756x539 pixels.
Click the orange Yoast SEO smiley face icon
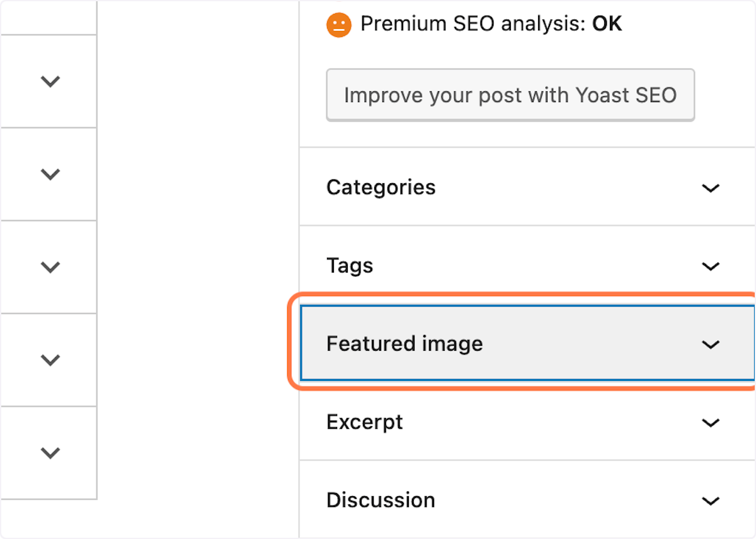click(338, 25)
